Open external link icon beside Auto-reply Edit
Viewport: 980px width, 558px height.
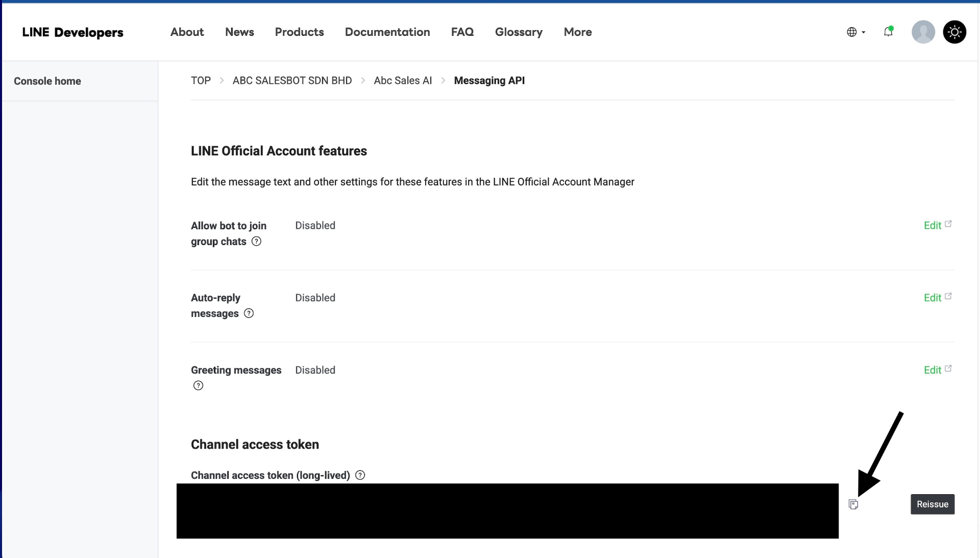(x=948, y=296)
